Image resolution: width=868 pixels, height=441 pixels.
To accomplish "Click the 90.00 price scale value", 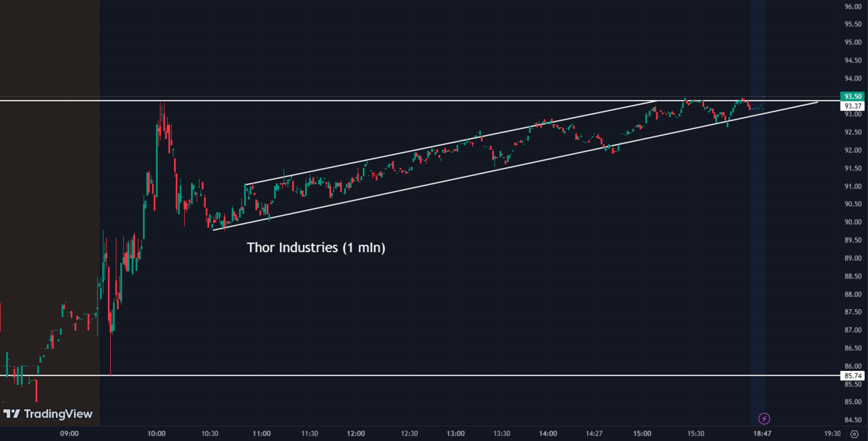I will click(x=853, y=223).
